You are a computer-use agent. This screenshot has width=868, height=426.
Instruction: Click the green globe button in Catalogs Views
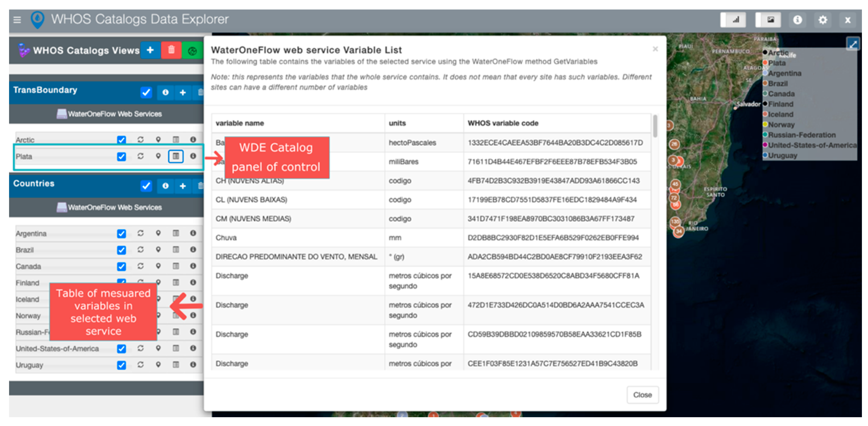click(192, 51)
